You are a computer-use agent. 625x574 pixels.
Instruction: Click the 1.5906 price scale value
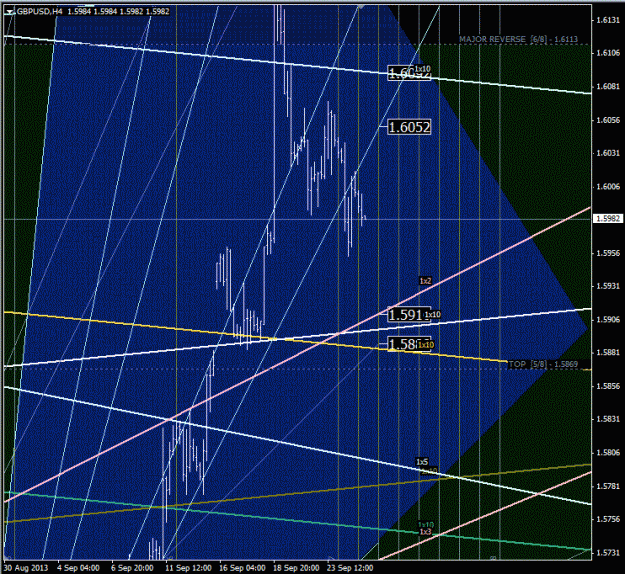[608, 320]
